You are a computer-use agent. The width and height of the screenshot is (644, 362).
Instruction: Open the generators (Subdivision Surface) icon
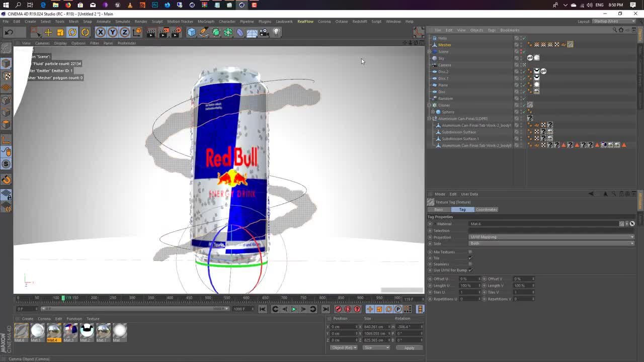(216, 32)
